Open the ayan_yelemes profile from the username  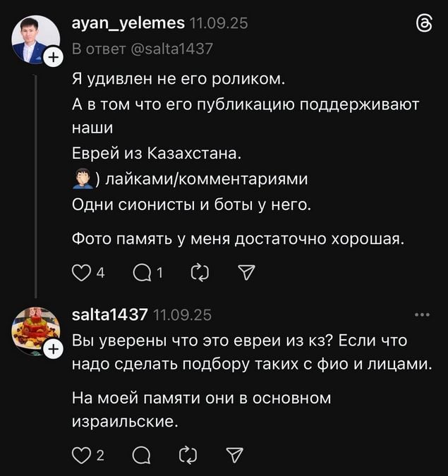click(x=128, y=25)
